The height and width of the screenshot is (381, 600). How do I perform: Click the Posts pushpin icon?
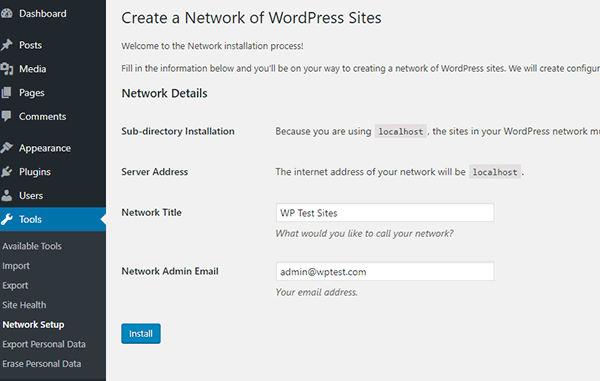(7, 45)
